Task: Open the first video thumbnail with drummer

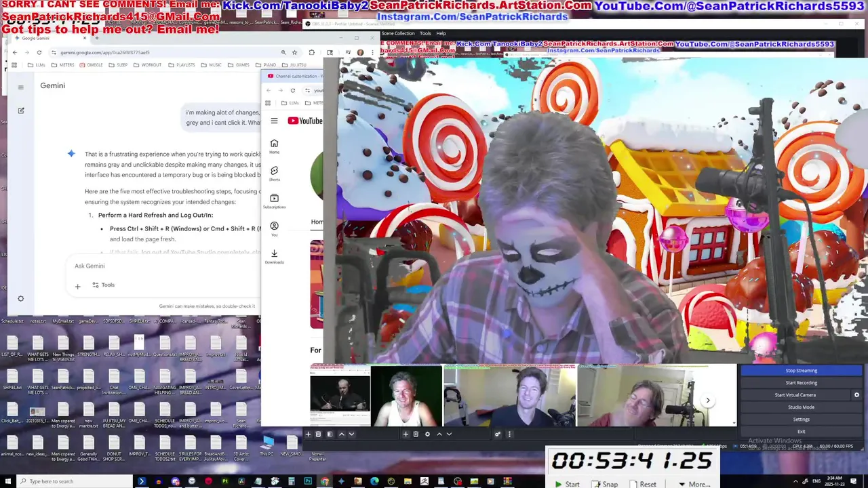Action: (x=340, y=396)
